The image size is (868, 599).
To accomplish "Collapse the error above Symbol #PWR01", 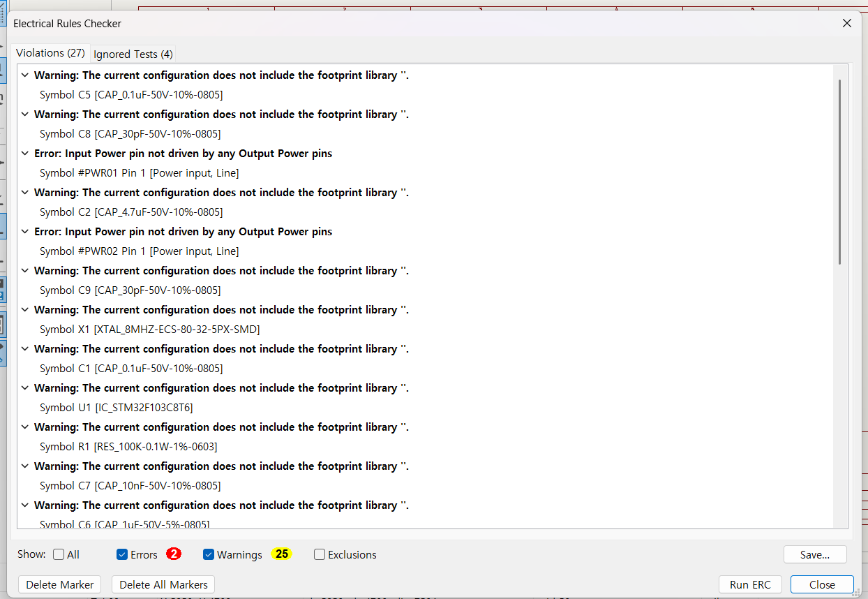I will pyautogui.click(x=25, y=154).
